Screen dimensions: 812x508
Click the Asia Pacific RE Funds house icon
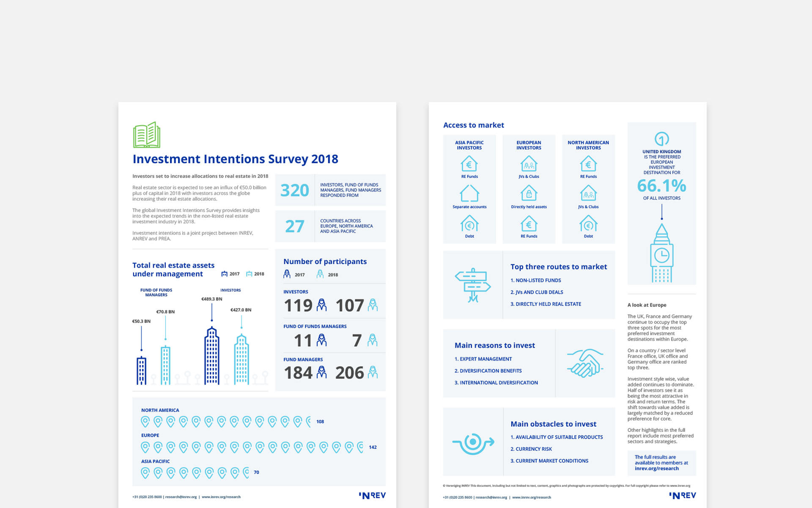(x=469, y=164)
